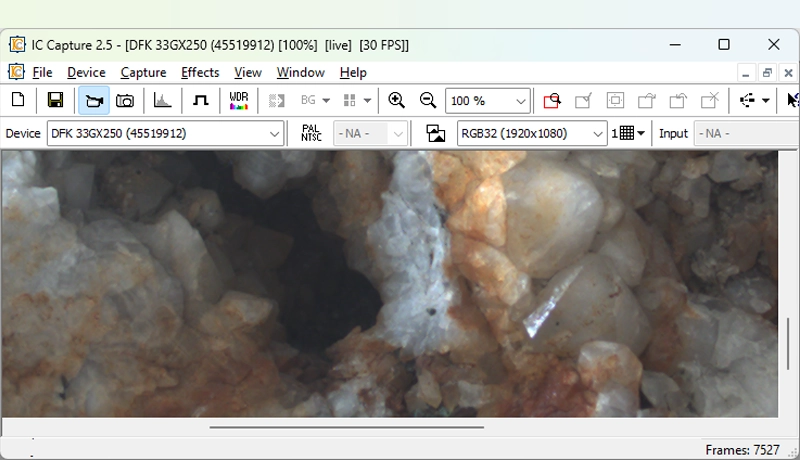Click the Save floppy disk icon
This screenshot has height=460, width=800.
click(56, 100)
